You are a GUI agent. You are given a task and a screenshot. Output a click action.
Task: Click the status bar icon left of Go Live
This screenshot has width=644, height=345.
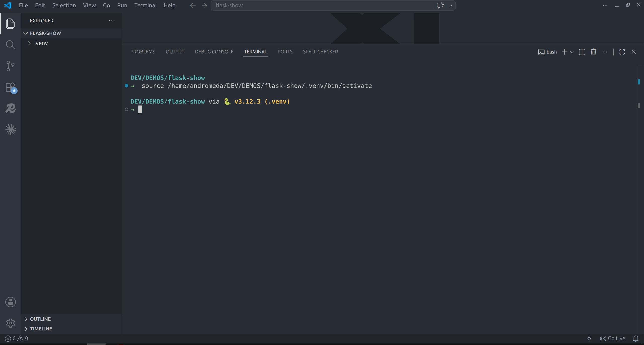[589, 338]
